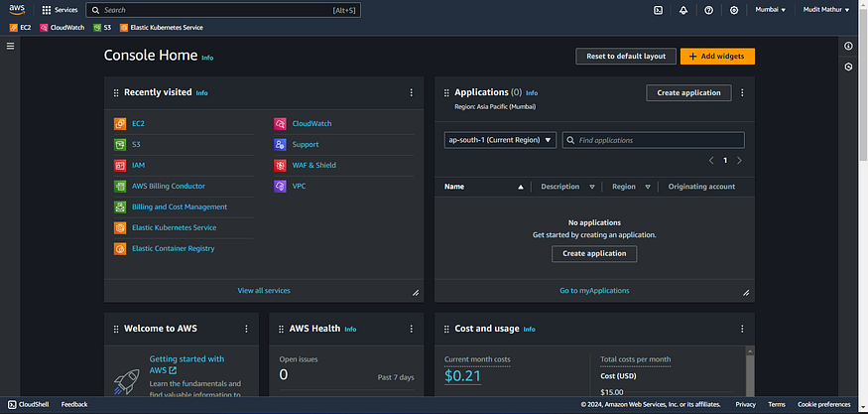Open the notifications bell
This screenshot has width=868, height=414.
(683, 10)
